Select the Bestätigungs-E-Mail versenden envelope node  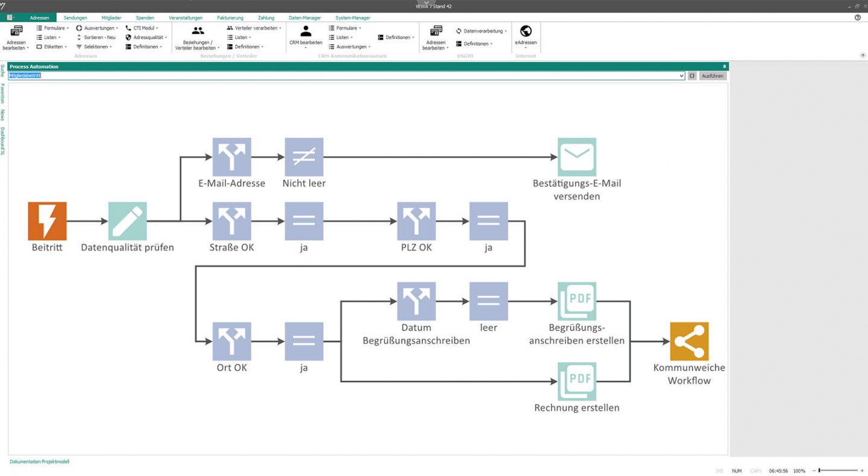click(x=577, y=157)
